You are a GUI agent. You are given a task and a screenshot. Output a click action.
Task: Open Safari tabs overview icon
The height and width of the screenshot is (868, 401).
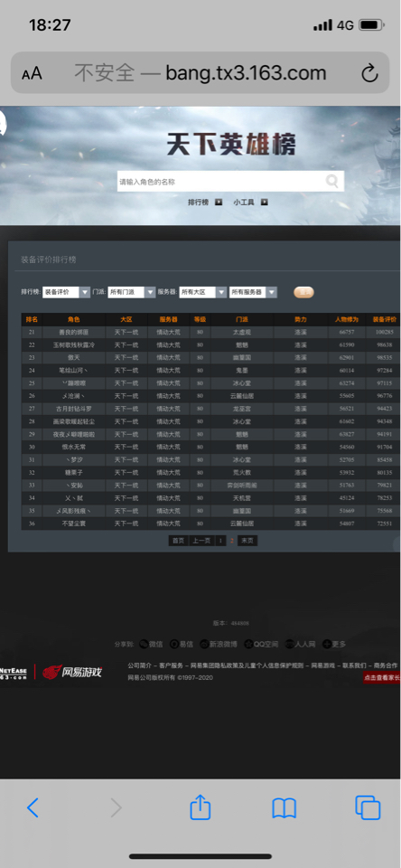pyautogui.click(x=368, y=807)
